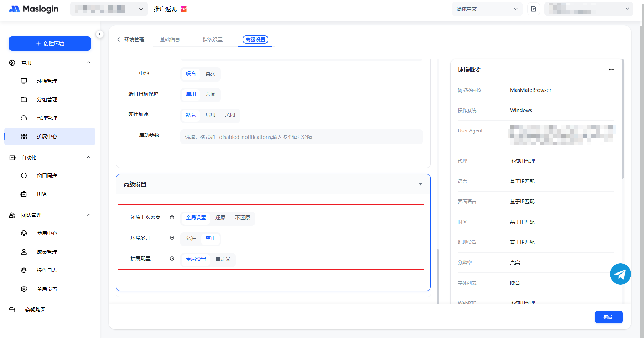The image size is (644, 338).
Task: Switch to the 指纹设置 tab
Action: click(x=213, y=40)
